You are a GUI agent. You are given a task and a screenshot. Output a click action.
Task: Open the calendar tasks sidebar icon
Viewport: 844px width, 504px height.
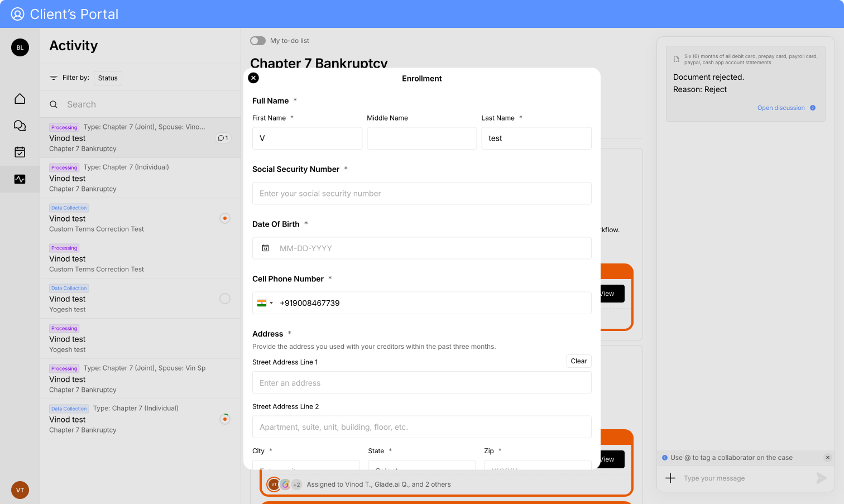20,152
